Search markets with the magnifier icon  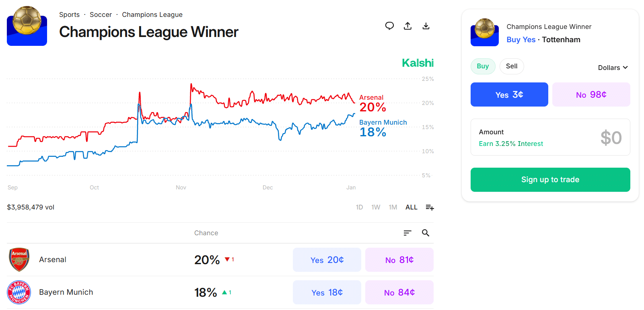pos(426,233)
